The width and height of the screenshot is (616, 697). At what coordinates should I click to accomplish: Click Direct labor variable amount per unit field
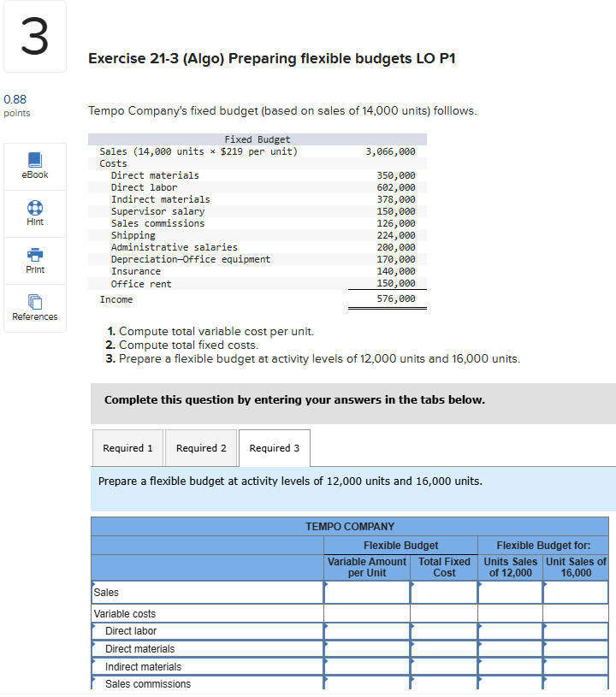[x=367, y=631]
